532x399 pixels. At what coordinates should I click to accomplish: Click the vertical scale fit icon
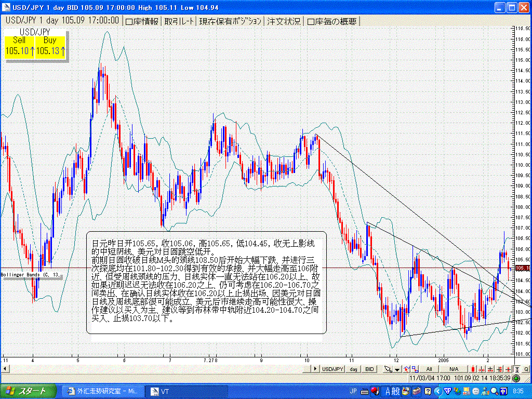(517, 369)
